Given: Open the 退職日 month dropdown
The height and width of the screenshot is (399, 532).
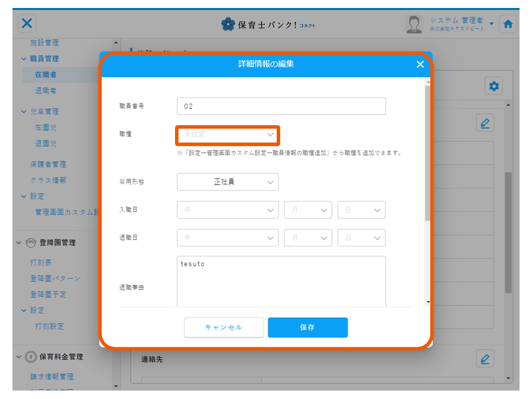Looking at the screenshot, I should pos(308,238).
